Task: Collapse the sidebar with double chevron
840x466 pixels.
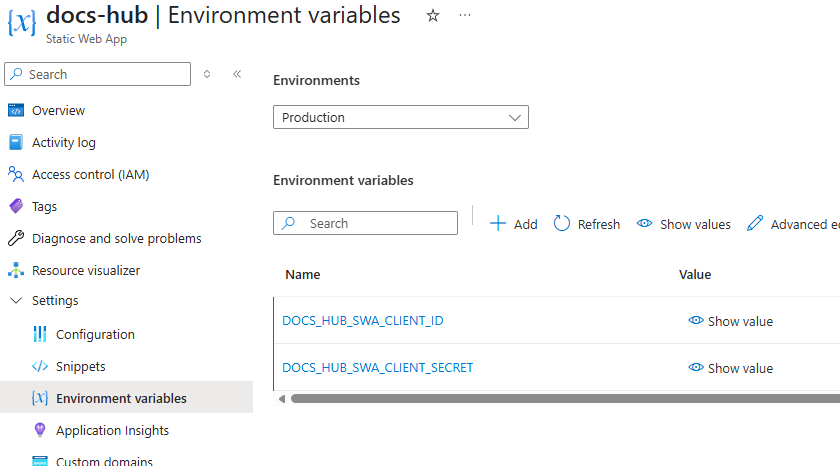Action: [x=237, y=74]
